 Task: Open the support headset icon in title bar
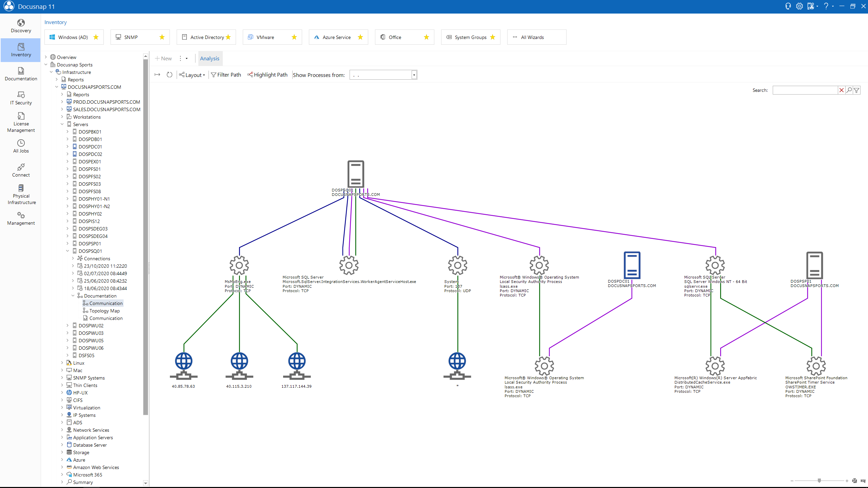[x=788, y=6]
